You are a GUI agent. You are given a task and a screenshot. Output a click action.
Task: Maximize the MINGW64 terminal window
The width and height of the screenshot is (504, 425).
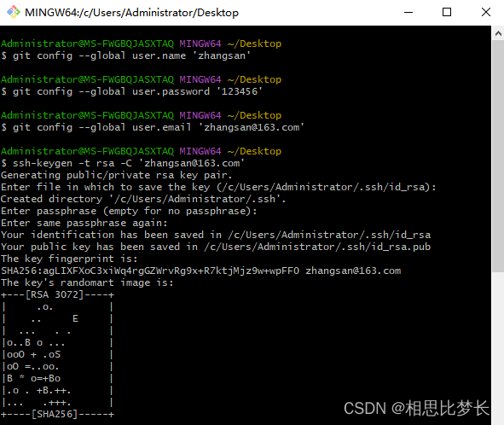pyautogui.click(x=447, y=12)
